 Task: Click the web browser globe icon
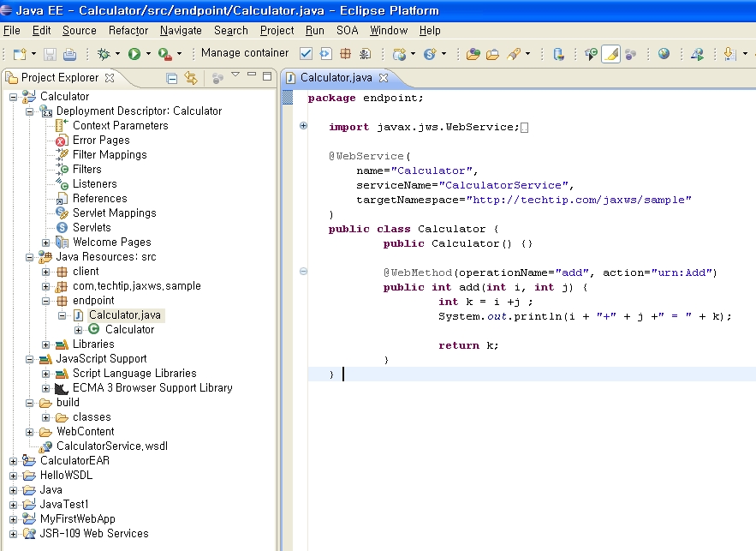tap(664, 54)
